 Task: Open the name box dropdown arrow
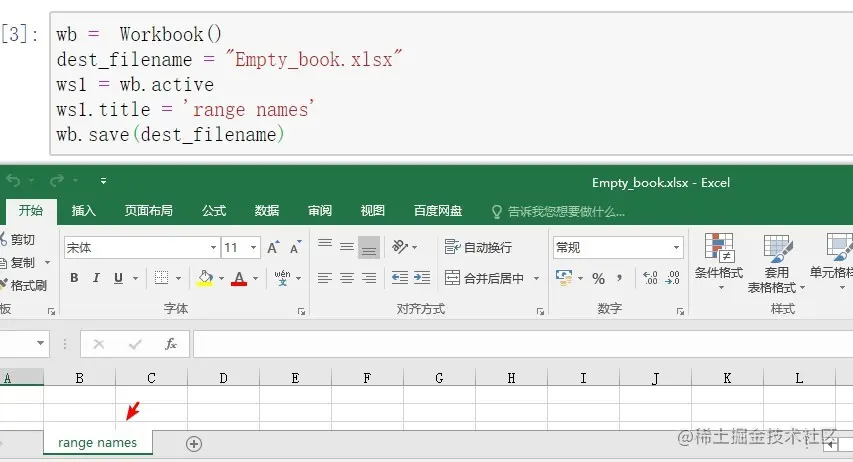(40, 343)
